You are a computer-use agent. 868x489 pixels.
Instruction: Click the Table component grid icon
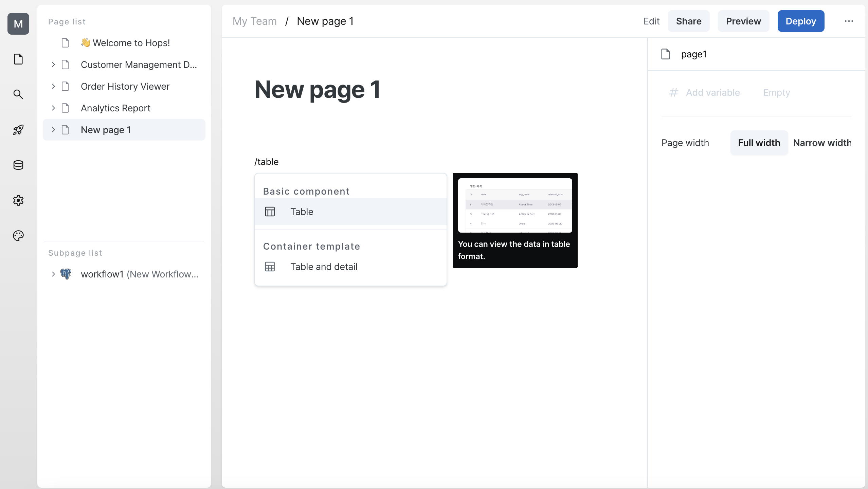pos(270,212)
